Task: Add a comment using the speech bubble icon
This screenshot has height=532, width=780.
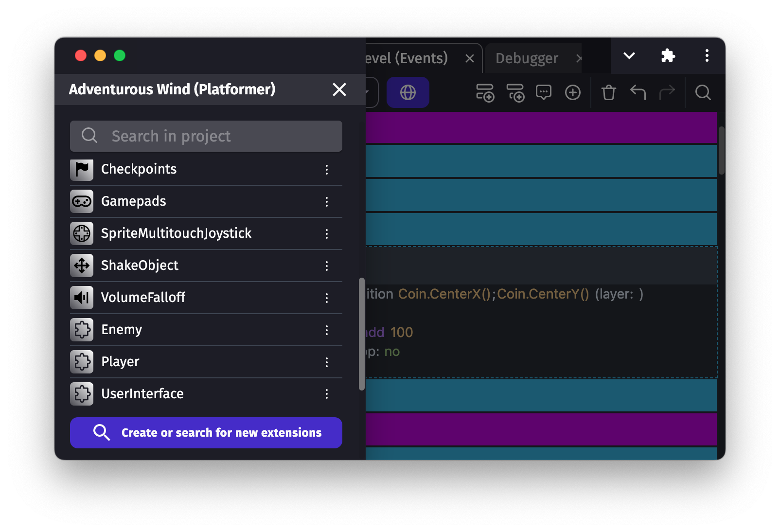Action: [543, 92]
